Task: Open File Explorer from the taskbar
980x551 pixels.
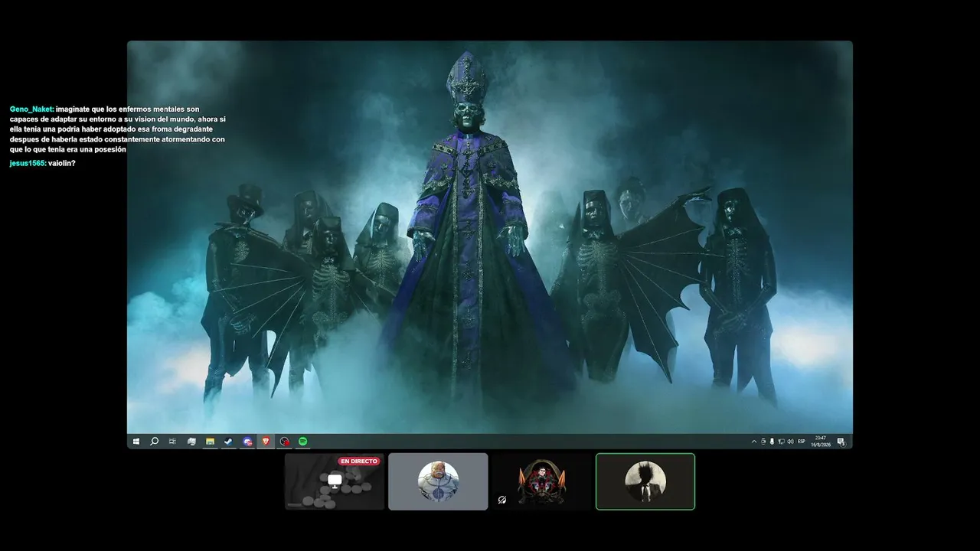Action: tap(210, 442)
